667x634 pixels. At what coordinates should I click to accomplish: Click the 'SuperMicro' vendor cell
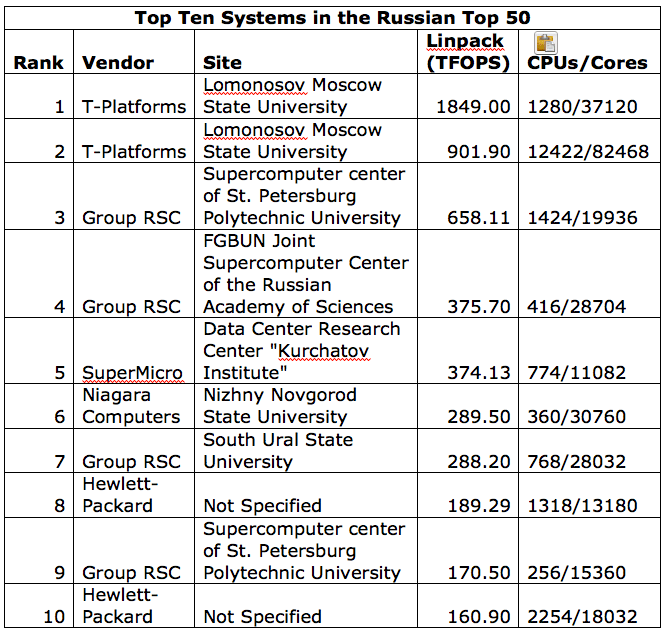pyautogui.click(x=132, y=373)
